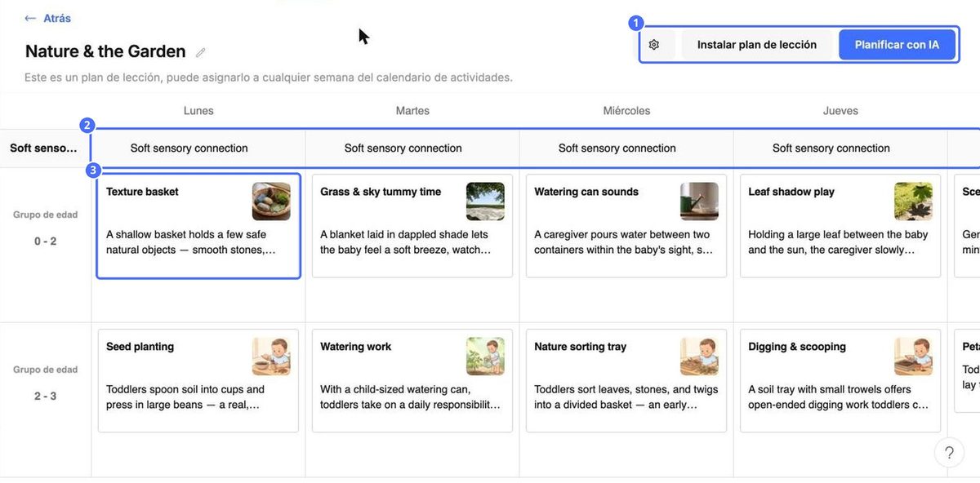The image size is (980, 483).
Task: Click the pencil icon beside Nature & the Garden
Action: (x=201, y=52)
